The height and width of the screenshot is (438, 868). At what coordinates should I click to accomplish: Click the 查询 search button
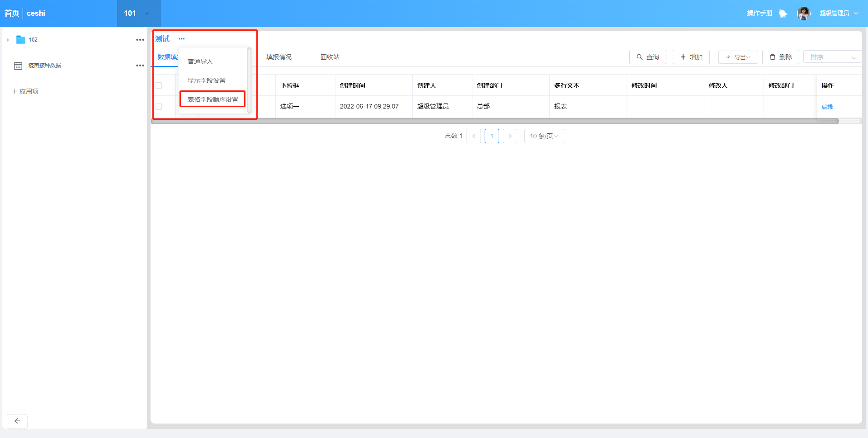tap(647, 57)
